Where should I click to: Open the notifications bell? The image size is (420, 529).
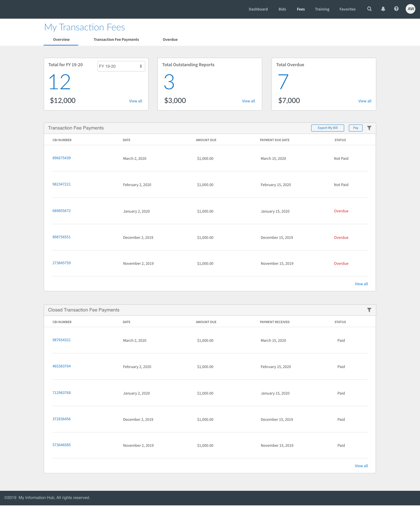pyautogui.click(x=383, y=9)
